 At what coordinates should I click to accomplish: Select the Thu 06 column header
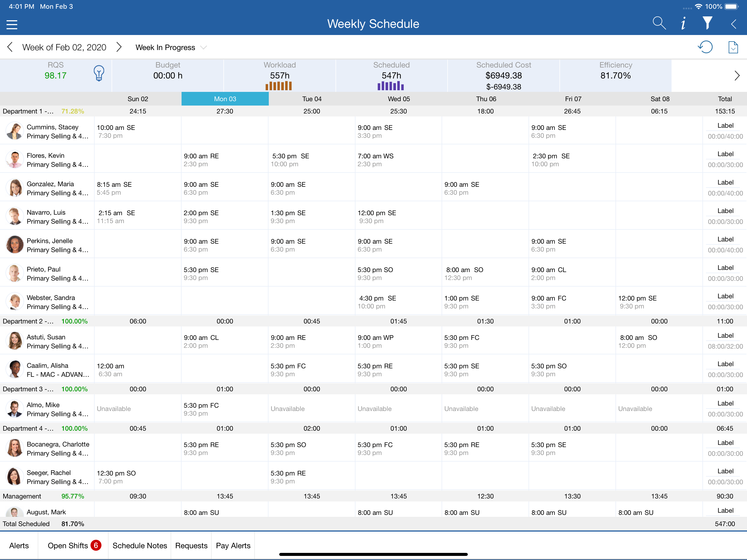[x=486, y=99]
